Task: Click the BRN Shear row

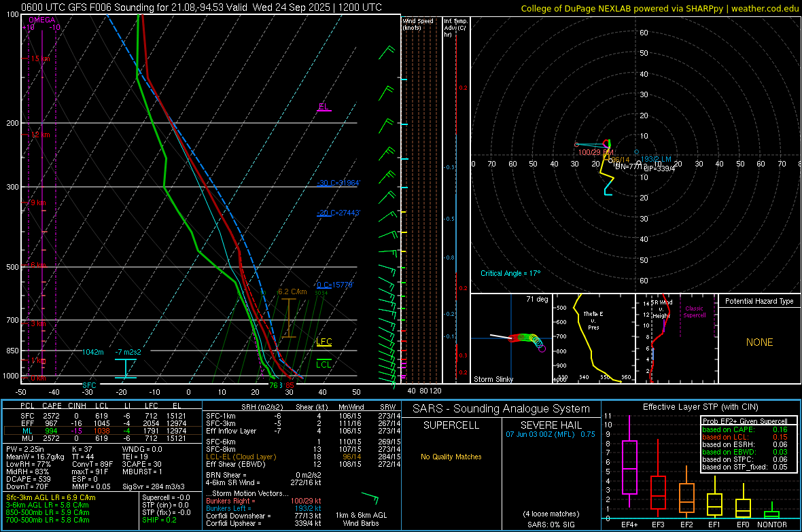Action: click(x=264, y=475)
